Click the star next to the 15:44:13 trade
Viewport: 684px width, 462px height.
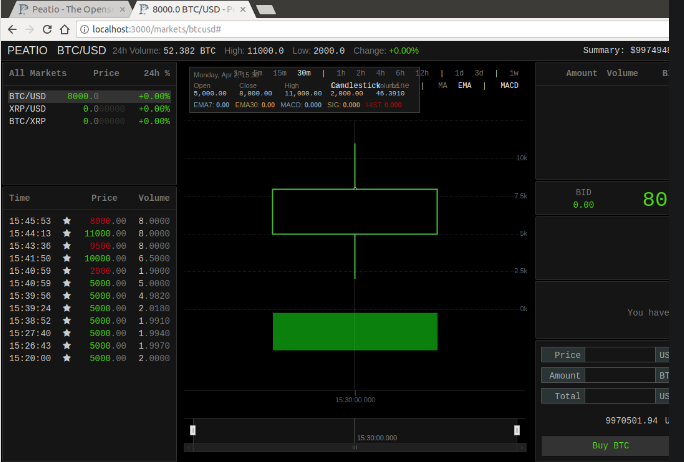[67, 233]
